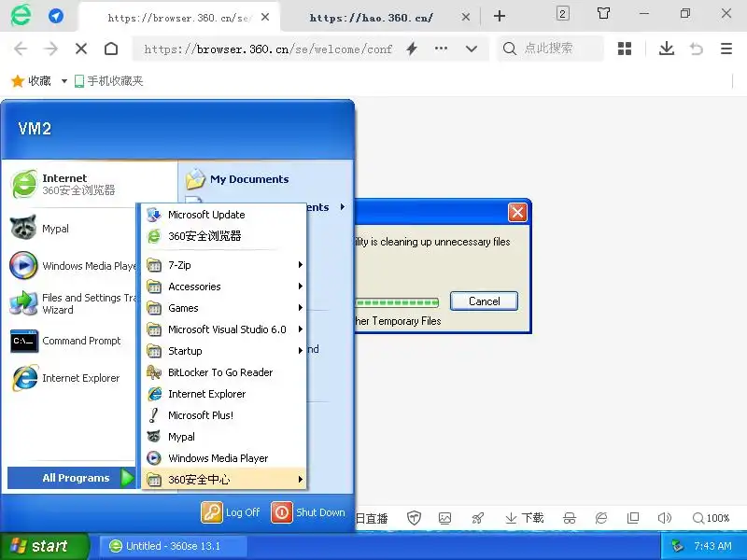The image size is (747, 560).
Task: Open the downloads arrow icon in toolbar
Action: [x=667, y=49]
